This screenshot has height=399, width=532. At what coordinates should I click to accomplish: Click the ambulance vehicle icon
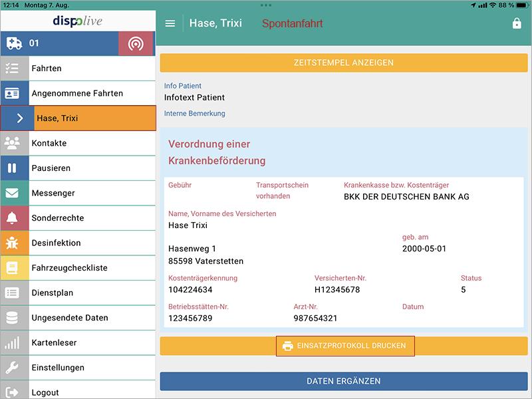coord(14,44)
